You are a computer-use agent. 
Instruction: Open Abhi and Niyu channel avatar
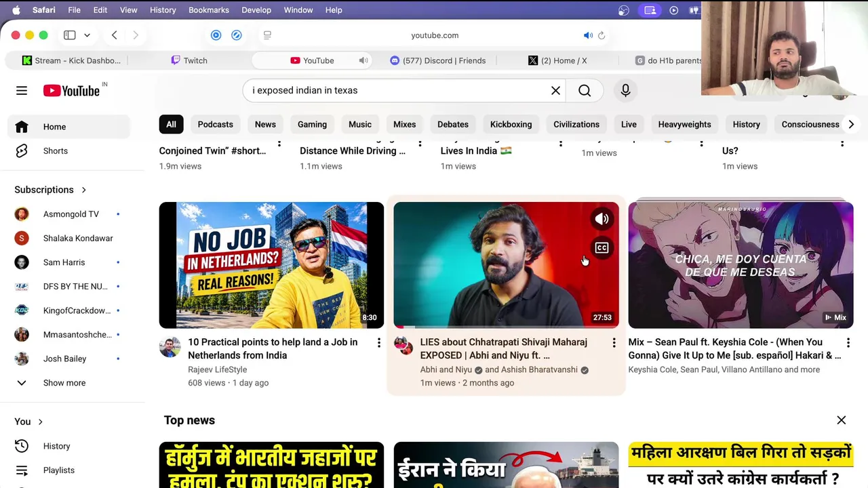[404, 346]
